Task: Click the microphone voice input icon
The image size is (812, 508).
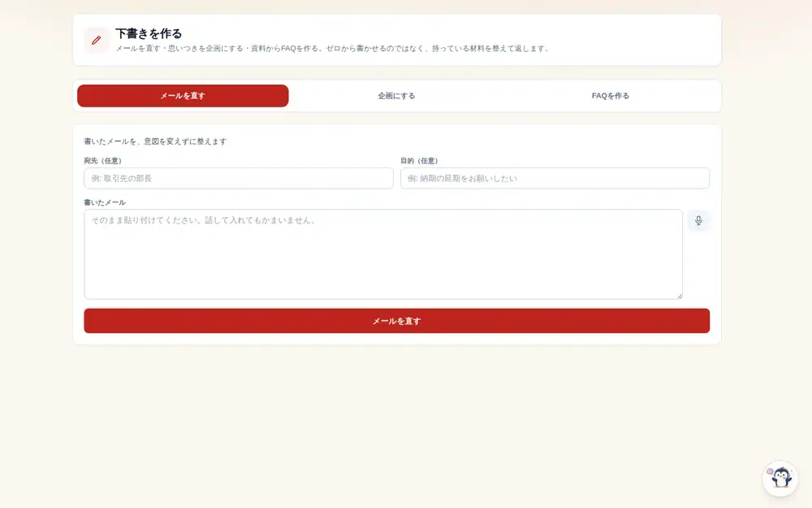Action: tap(698, 220)
